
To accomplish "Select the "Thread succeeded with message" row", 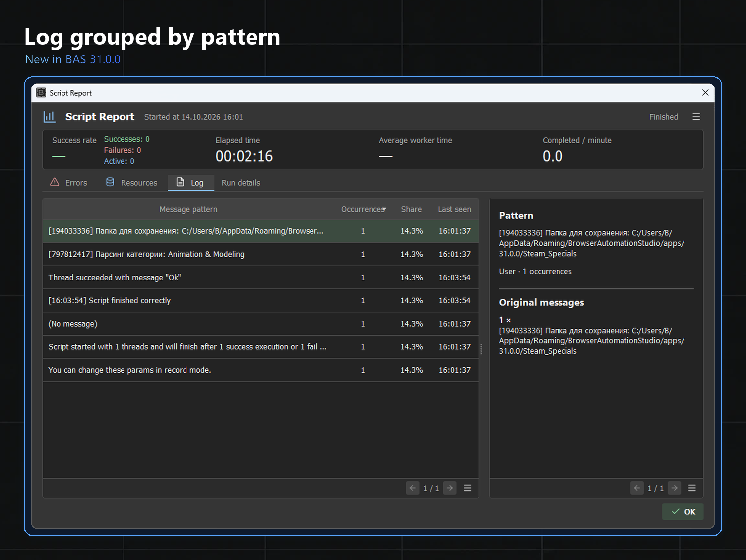I will coord(260,278).
